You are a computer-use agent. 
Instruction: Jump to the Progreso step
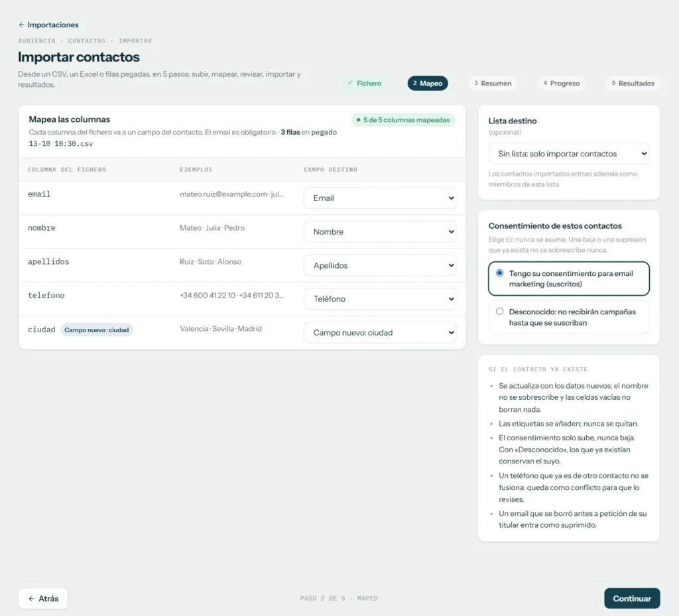[561, 83]
